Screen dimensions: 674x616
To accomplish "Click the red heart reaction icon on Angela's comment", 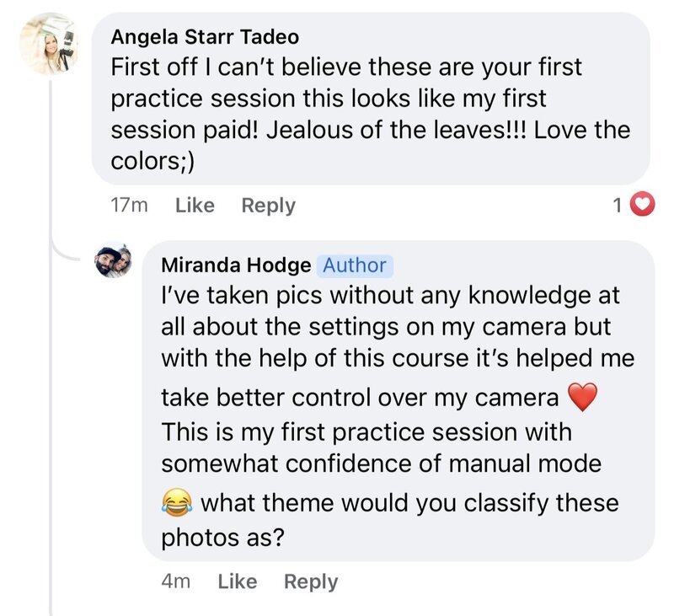I will pos(644,206).
